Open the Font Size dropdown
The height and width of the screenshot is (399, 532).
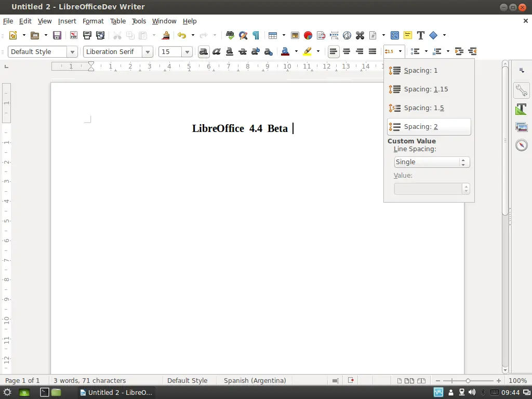(x=187, y=52)
